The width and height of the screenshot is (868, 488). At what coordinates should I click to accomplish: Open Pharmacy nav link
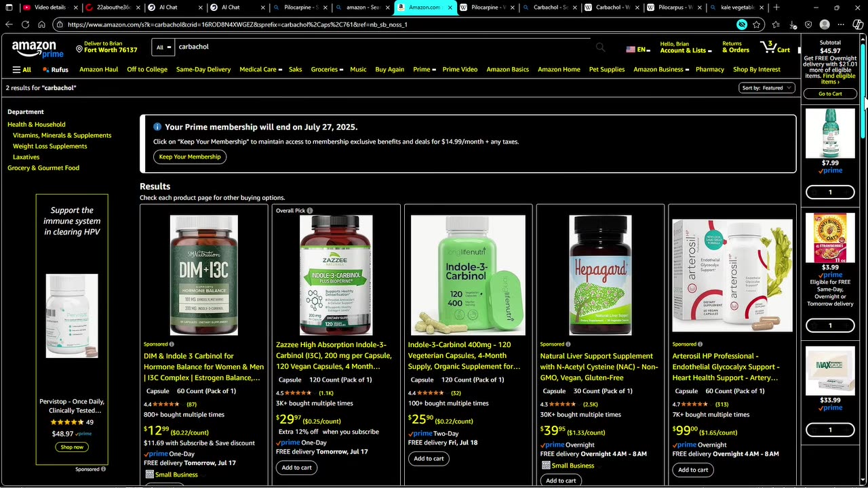pos(710,69)
